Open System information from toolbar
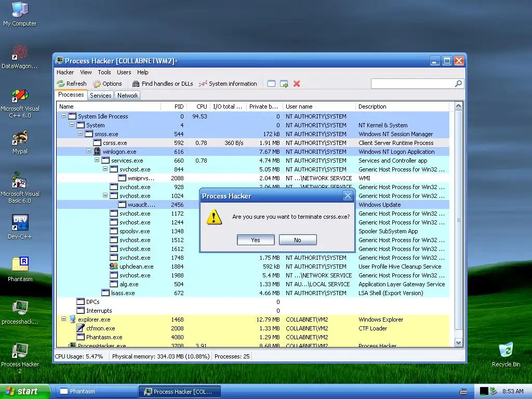Screen dimensions: 532x399 pos(228,84)
